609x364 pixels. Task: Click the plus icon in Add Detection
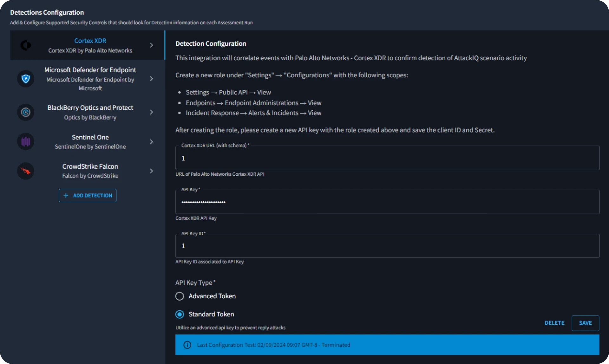[66, 196]
